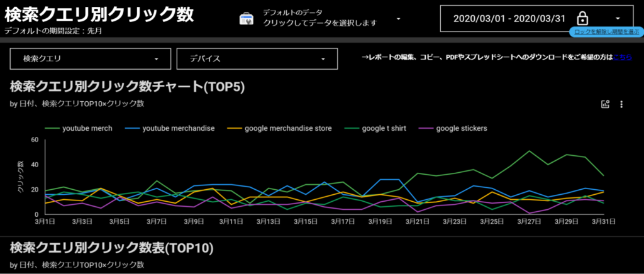This screenshot has width=644, height=274.
Task: Click 検索クエリ別クリック数チャート(TOP5) heading
Action: [127, 86]
